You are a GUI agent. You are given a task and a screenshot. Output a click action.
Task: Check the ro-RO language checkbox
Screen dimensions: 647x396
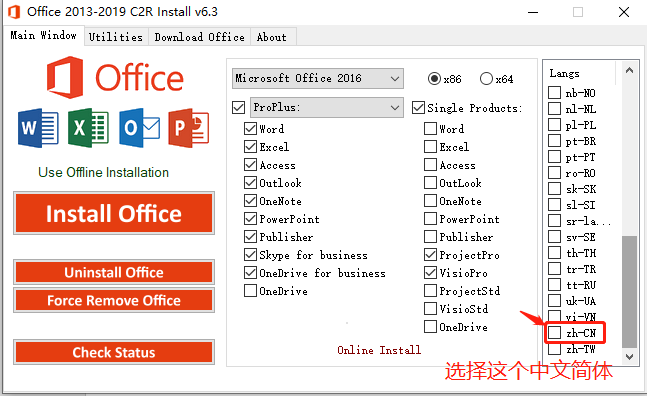tap(555, 173)
